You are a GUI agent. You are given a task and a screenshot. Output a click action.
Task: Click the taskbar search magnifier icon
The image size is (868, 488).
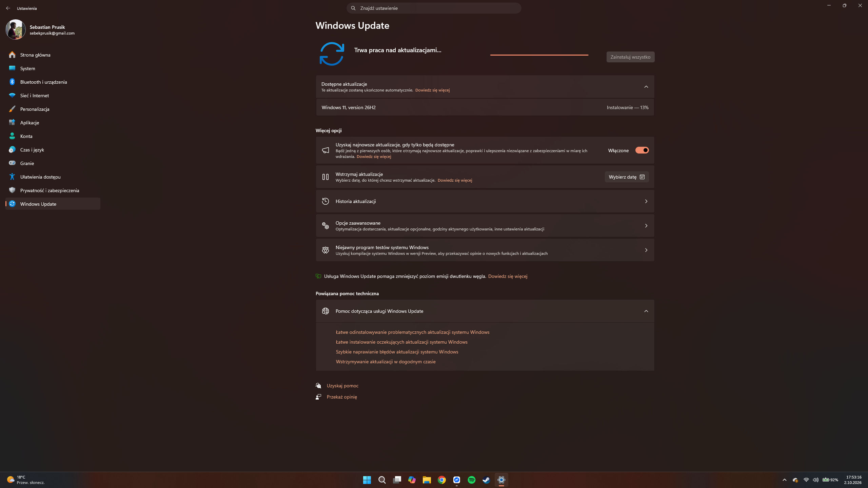point(382,480)
